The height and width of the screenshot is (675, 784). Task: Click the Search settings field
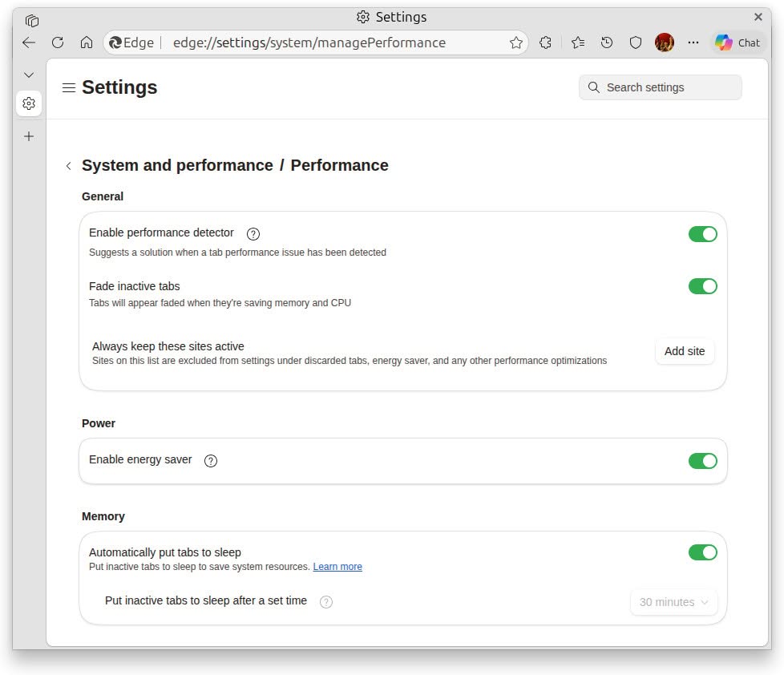(x=660, y=87)
